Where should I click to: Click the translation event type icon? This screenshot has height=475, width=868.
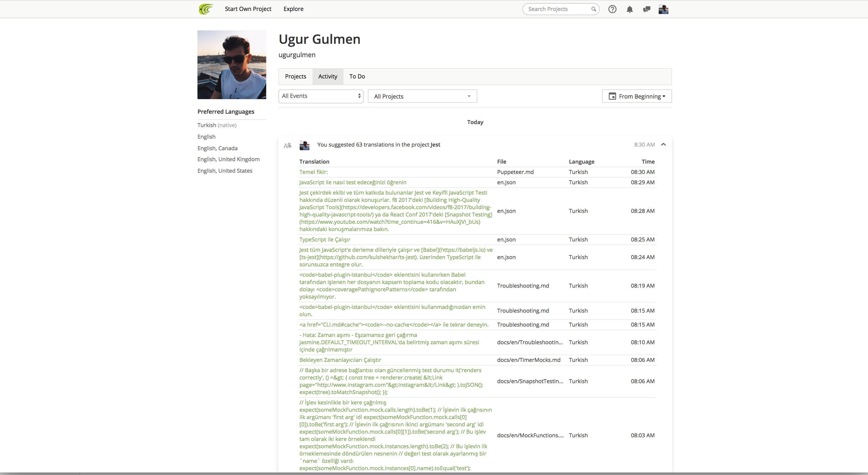click(x=288, y=146)
